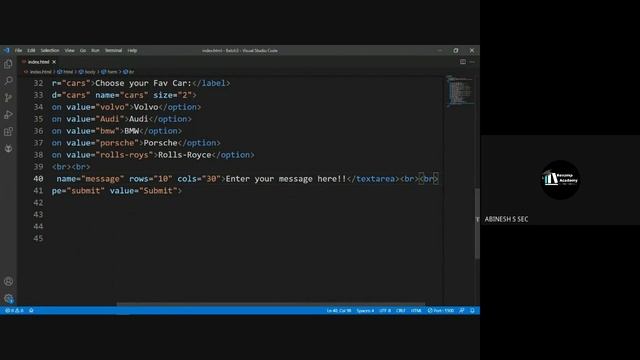The image size is (640, 360).
Task: Click the Live Server Port status item
Action: pyautogui.click(x=440, y=311)
